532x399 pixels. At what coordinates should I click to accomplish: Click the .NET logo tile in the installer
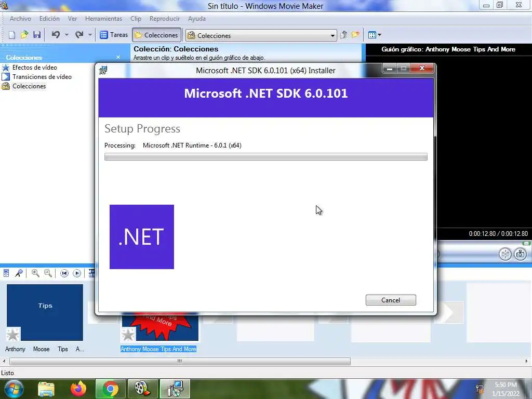tap(142, 237)
